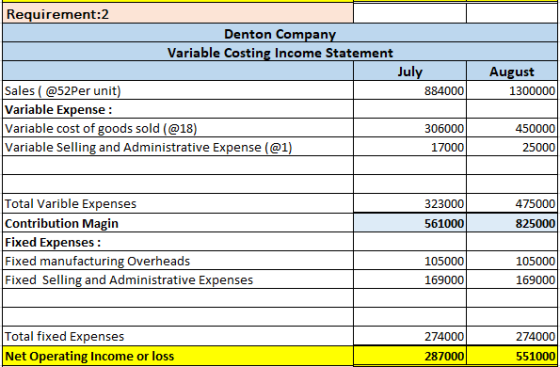Select the Requirement:2 cell

pyautogui.click(x=178, y=14)
